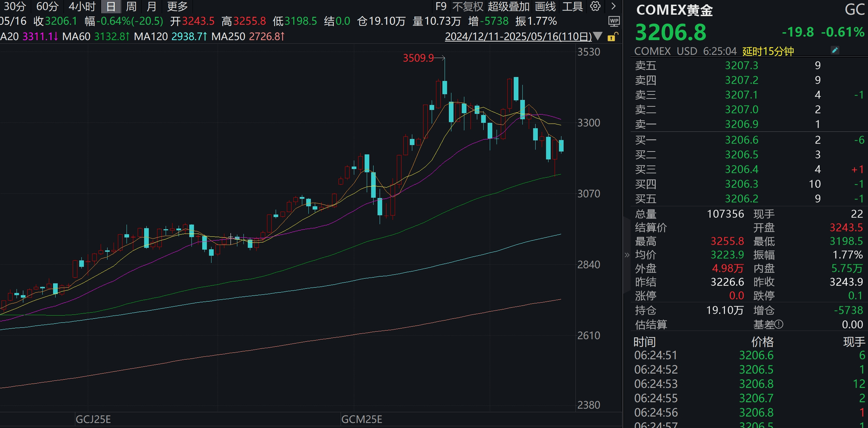
Task: Switch to 30分 timeframe
Action: [x=15, y=6]
